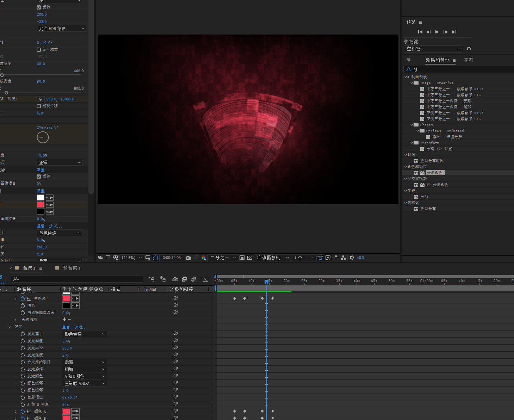514x420 pixels.
Task: Open the composition flowchart icon under the viewer
Action: pos(343,258)
